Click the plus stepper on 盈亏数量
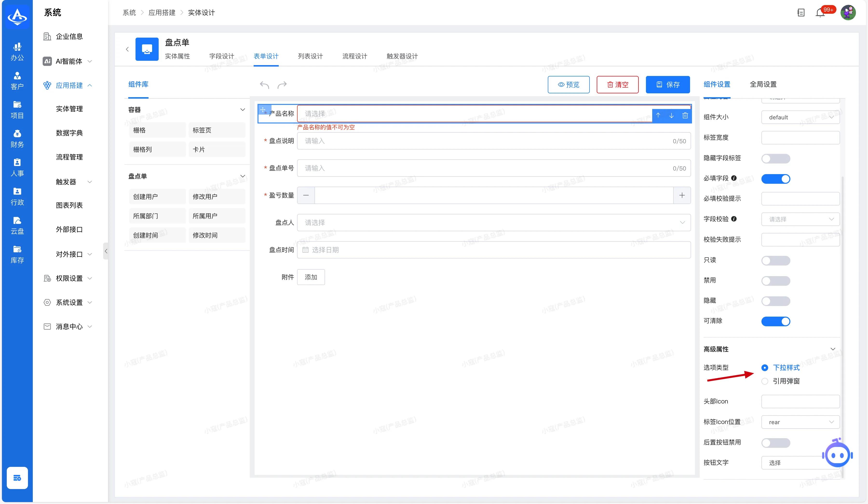This screenshot has width=868, height=504. 682,195
